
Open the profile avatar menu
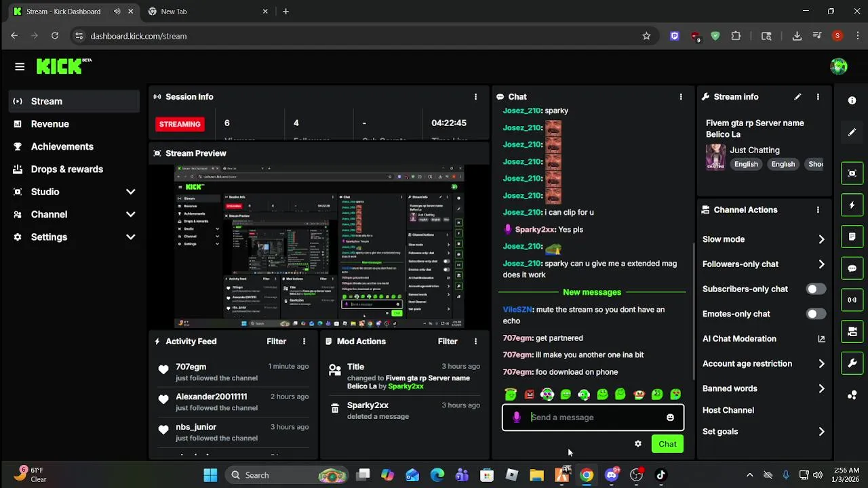[839, 66]
